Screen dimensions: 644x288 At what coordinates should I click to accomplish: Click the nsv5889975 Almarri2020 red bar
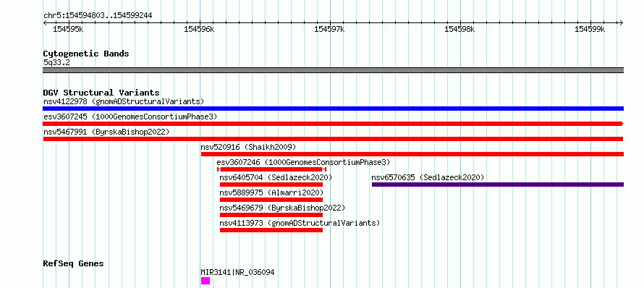(x=271, y=200)
